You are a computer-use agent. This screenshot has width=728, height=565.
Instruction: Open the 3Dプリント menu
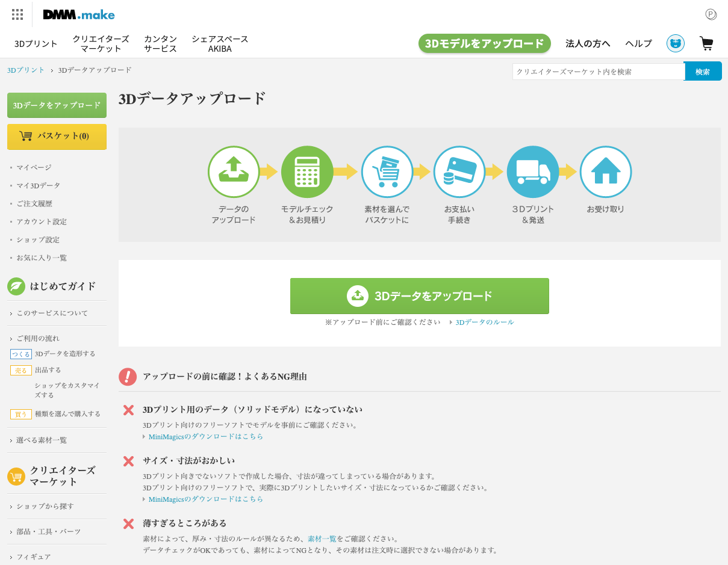click(x=36, y=43)
